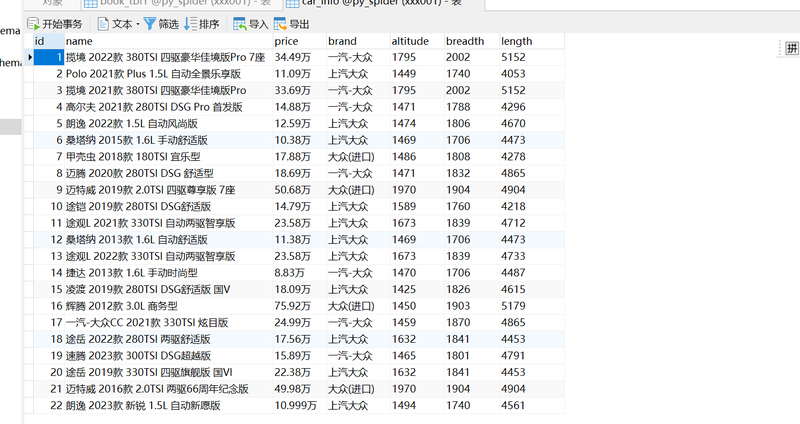Select cell 桑塔纳 2015款 1.6L 手动舒适版
The height and width of the screenshot is (424, 800).
point(168,140)
